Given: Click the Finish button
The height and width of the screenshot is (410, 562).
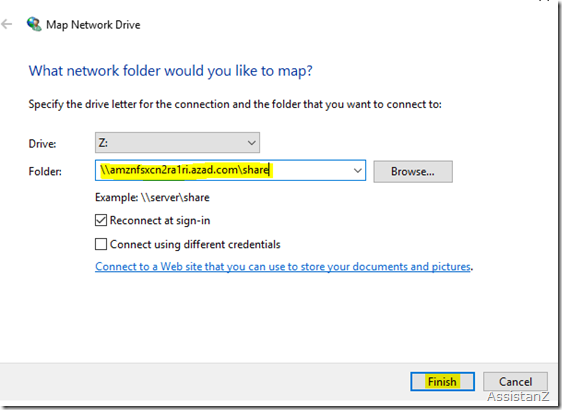Looking at the screenshot, I should (442, 382).
